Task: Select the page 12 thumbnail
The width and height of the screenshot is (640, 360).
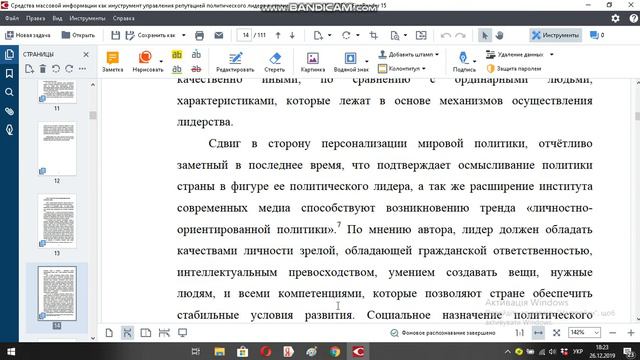Action: [x=57, y=149]
